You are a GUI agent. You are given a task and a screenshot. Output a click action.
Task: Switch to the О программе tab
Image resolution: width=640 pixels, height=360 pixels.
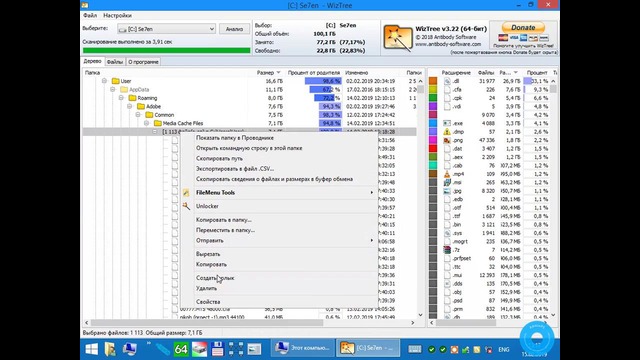pyautogui.click(x=143, y=62)
